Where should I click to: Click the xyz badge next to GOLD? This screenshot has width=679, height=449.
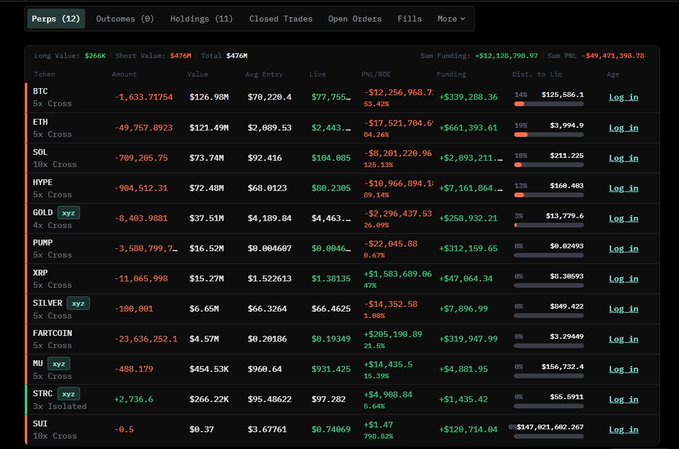[68, 213]
